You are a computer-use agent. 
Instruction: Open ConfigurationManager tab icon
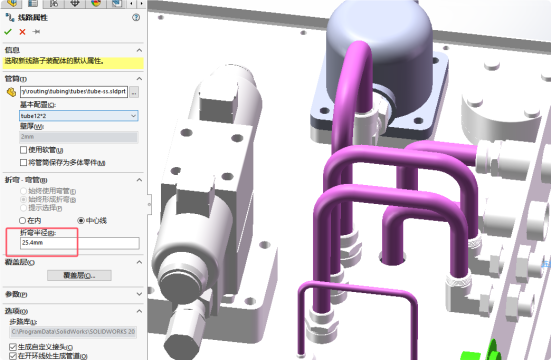pos(54,4)
